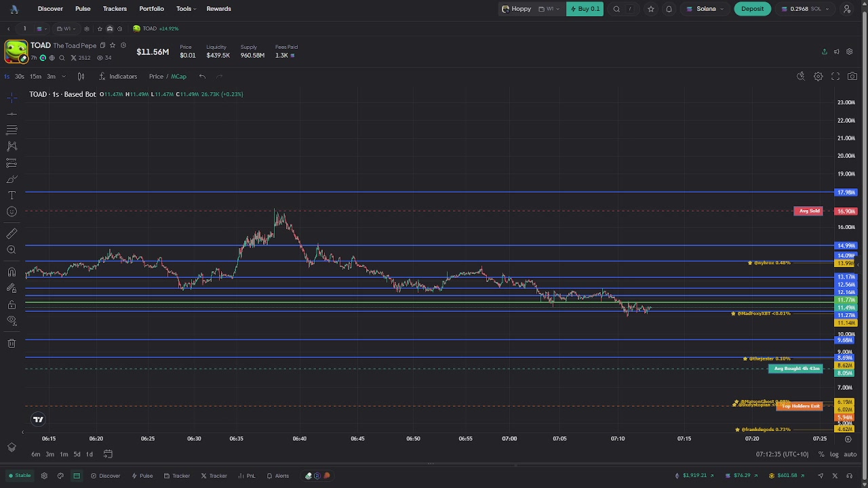Go to the Discover tab
868x488 pixels.
[50, 9]
